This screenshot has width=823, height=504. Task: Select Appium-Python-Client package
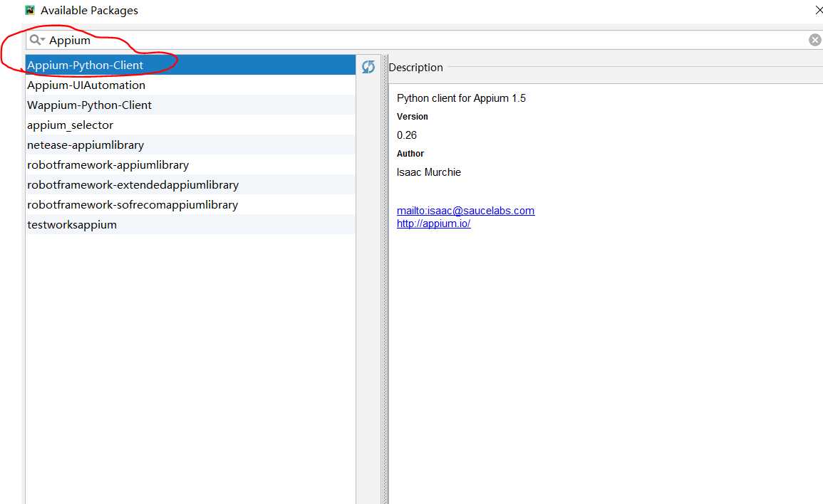tap(190, 65)
